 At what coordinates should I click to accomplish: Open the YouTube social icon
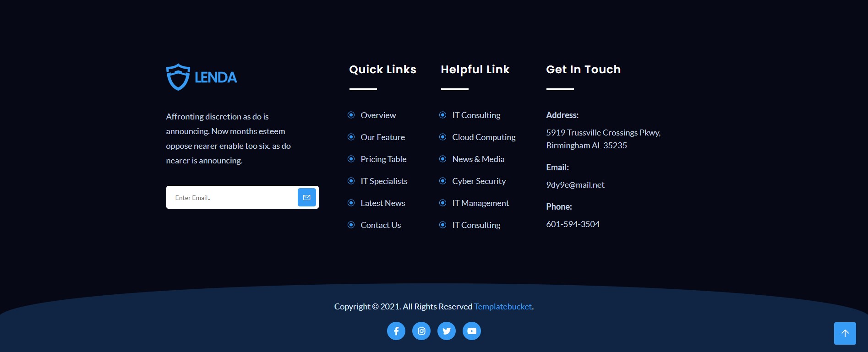[472, 331]
